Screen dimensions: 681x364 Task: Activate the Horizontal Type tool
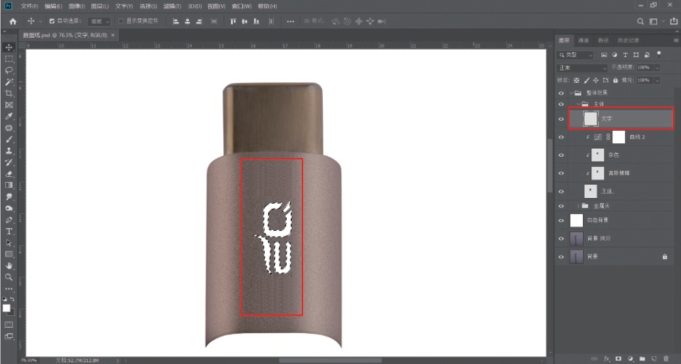(9, 231)
